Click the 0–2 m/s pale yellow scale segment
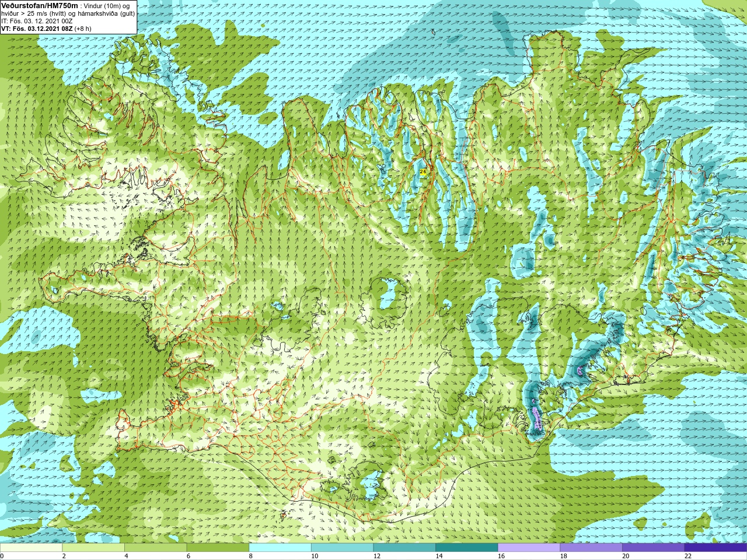The height and width of the screenshot is (560, 747). point(31,548)
